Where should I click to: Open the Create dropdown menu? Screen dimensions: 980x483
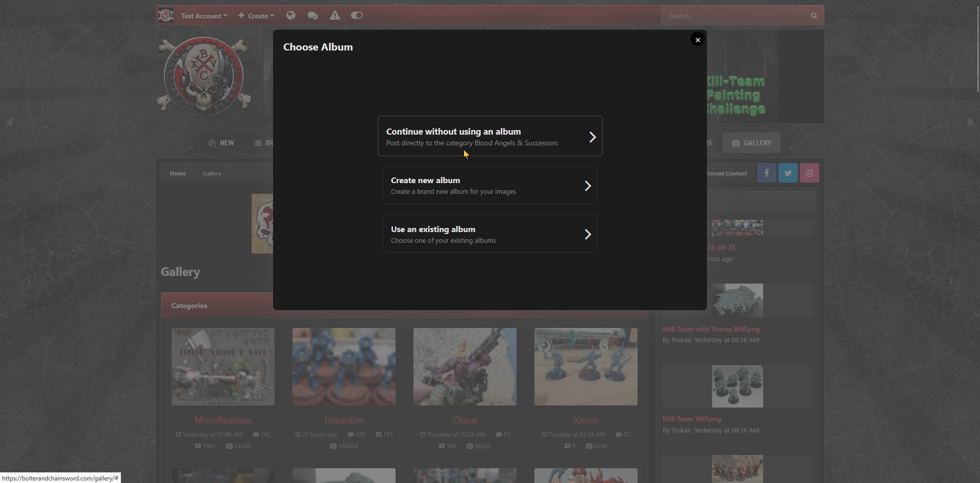(256, 16)
